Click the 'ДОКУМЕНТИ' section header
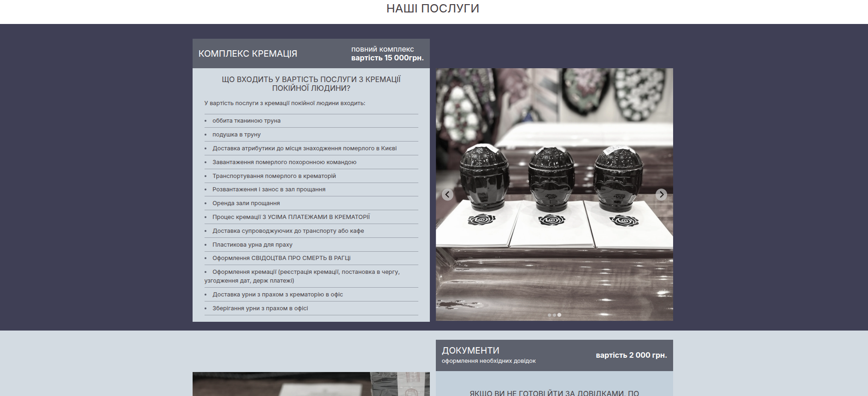868x396 pixels. (470, 350)
